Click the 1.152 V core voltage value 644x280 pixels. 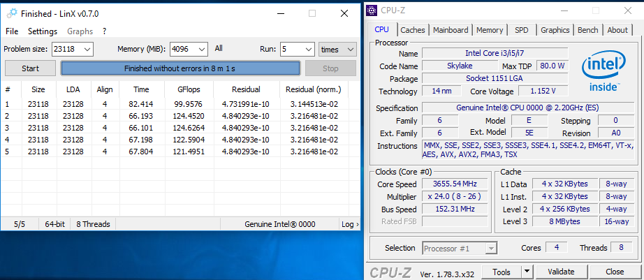pos(543,91)
